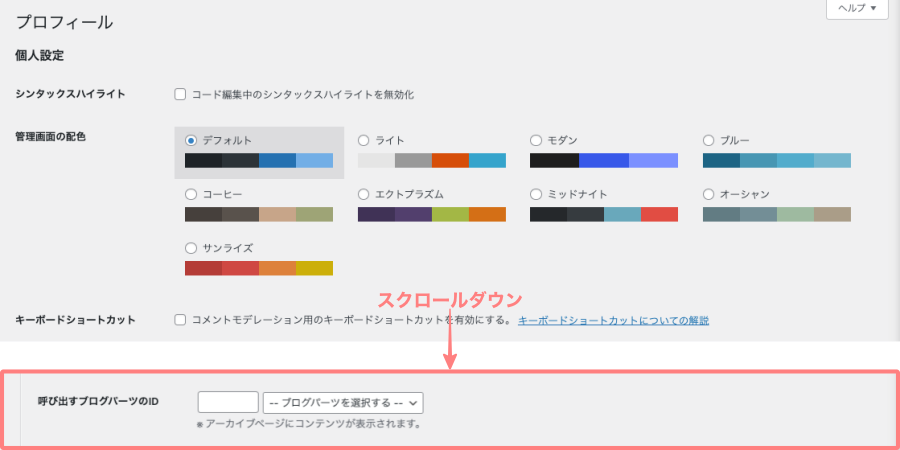Enable シンタックスハイライト無効化 checkbox

(181, 95)
